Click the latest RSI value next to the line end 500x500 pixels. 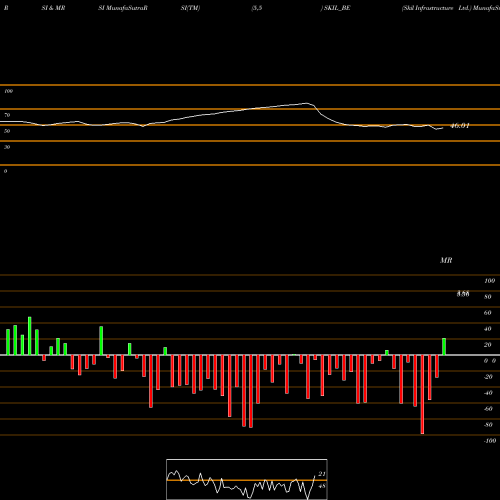[x=460, y=126]
